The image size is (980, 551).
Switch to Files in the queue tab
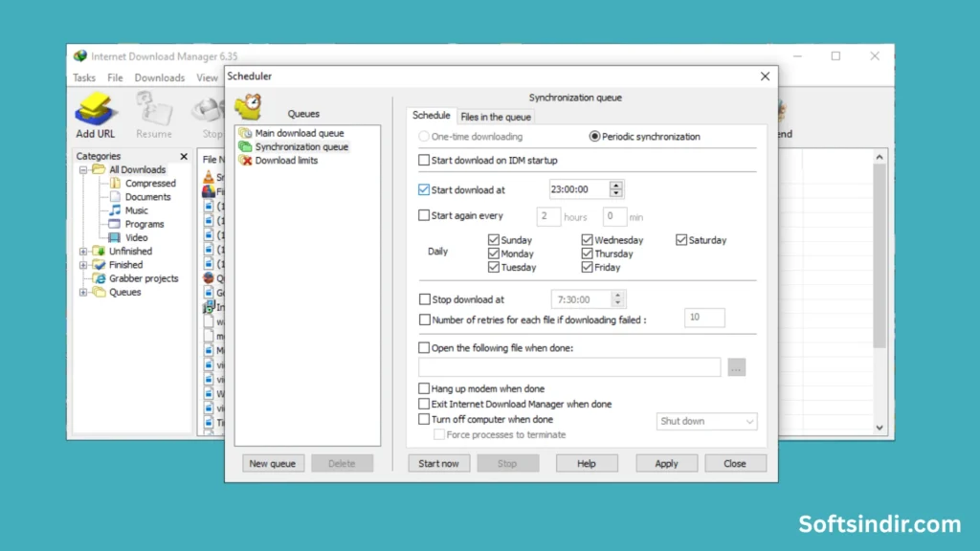coord(495,117)
